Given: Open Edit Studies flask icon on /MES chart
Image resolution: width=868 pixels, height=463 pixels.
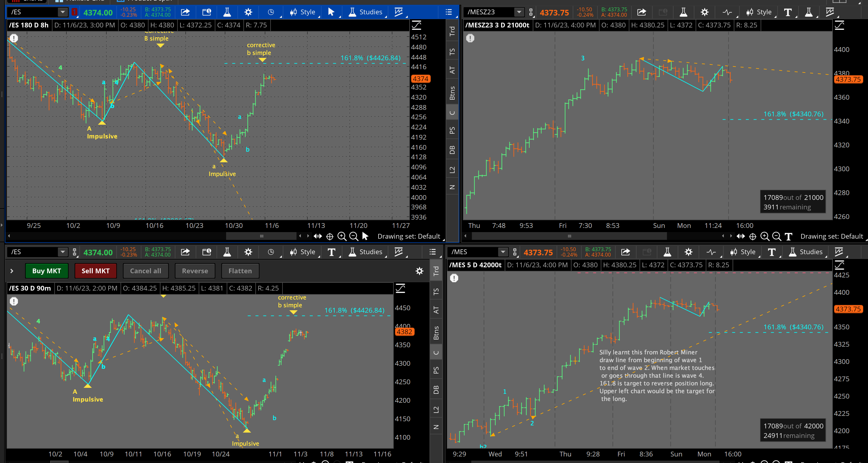Looking at the screenshot, I should [x=667, y=252].
